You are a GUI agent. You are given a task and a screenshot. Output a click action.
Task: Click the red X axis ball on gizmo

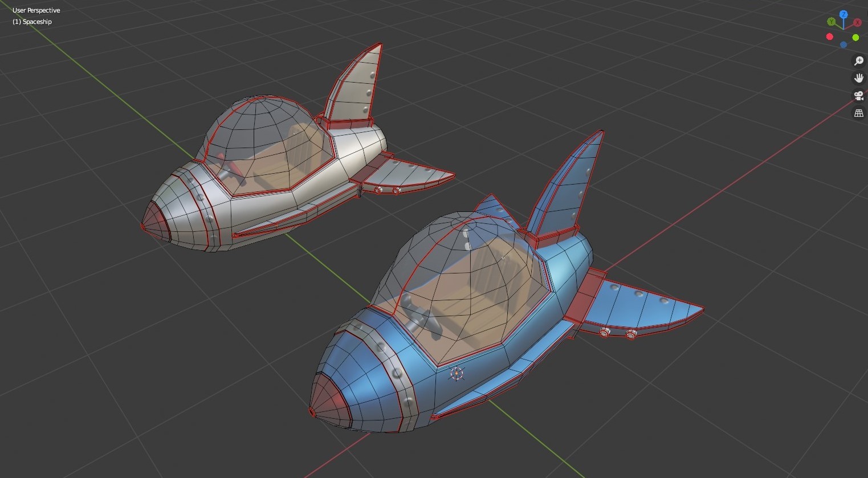click(857, 22)
